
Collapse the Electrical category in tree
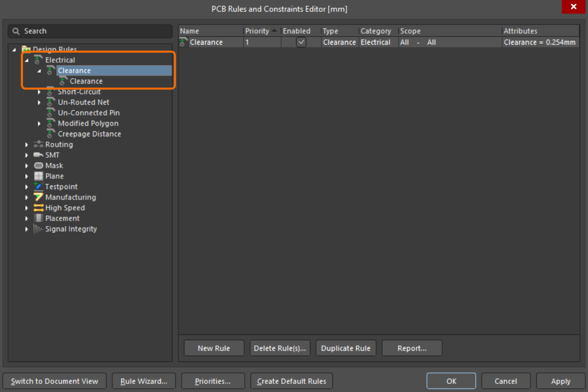(27, 60)
